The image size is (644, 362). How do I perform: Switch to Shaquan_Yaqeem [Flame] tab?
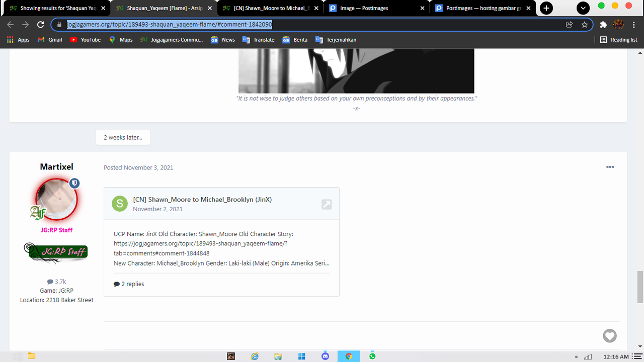[x=164, y=8]
